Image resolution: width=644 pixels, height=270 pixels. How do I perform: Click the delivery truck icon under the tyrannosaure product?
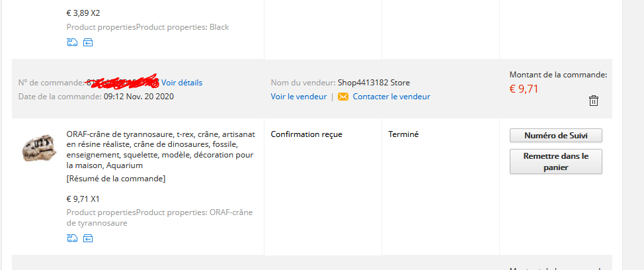click(72, 238)
